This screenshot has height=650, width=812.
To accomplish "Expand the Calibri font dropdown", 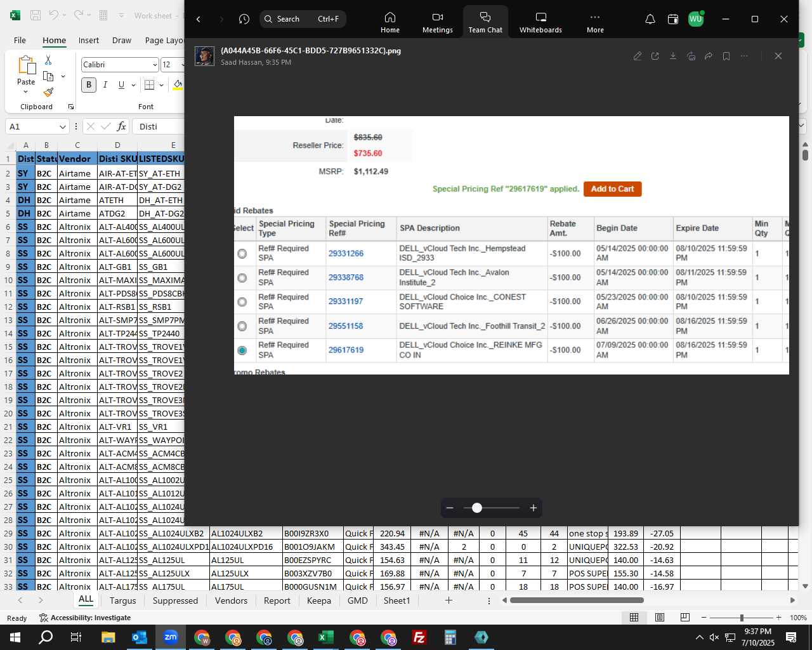I will [x=155, y=65].
